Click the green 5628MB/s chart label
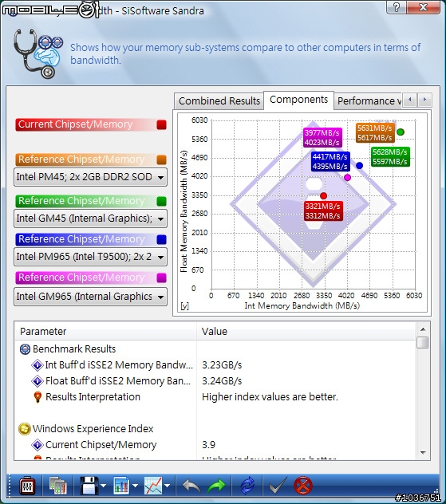This screenshot has height=504, width=446. (x=390, y=157)
